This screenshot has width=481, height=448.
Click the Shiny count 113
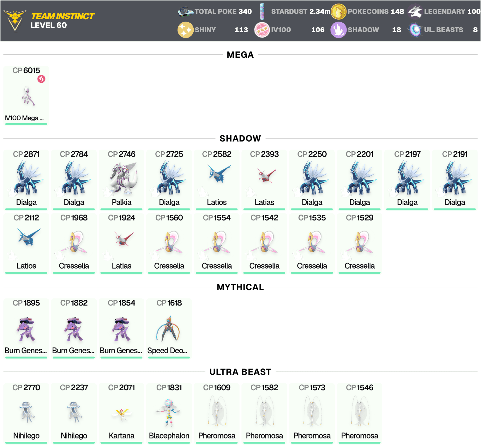241,30
